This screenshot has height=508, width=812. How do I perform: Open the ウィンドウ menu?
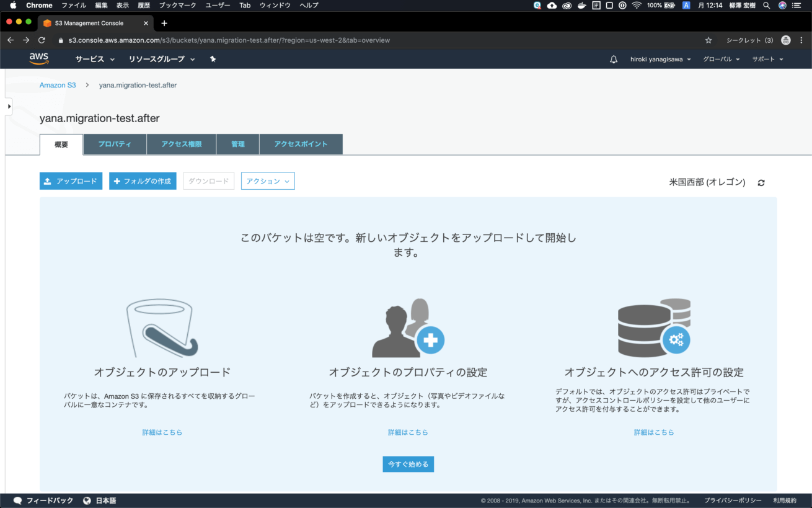click(x=275, y=5)
